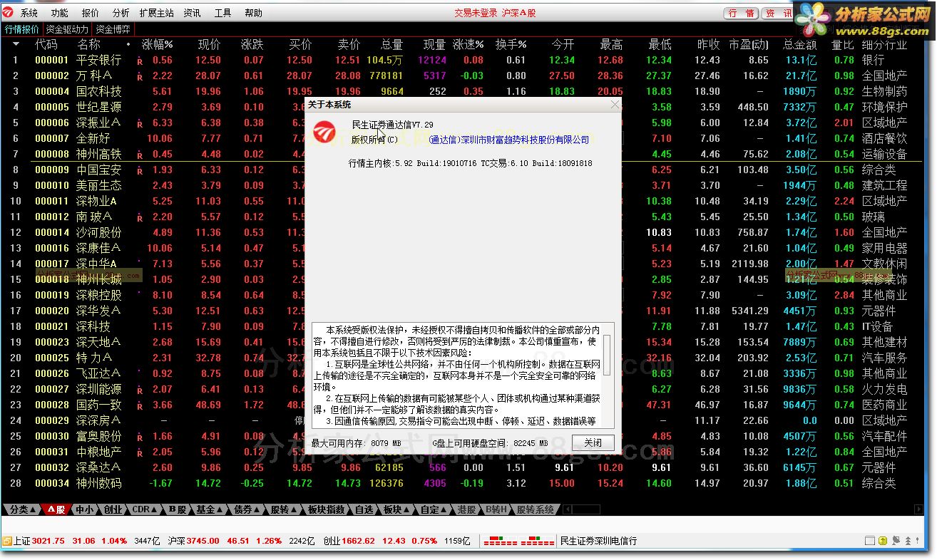Click 汽车服务 industry cell for 特 力A
Screen dimensions: 937x560
(884, 358)
